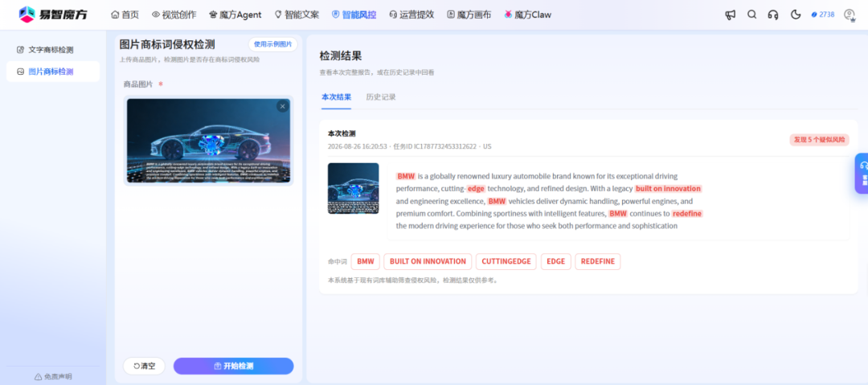The height and width of the screenshot is (385, 868).
Task: Click the BUILT ON INNOVATION tag
Action: pyautogui.click(x=428, y=261)
